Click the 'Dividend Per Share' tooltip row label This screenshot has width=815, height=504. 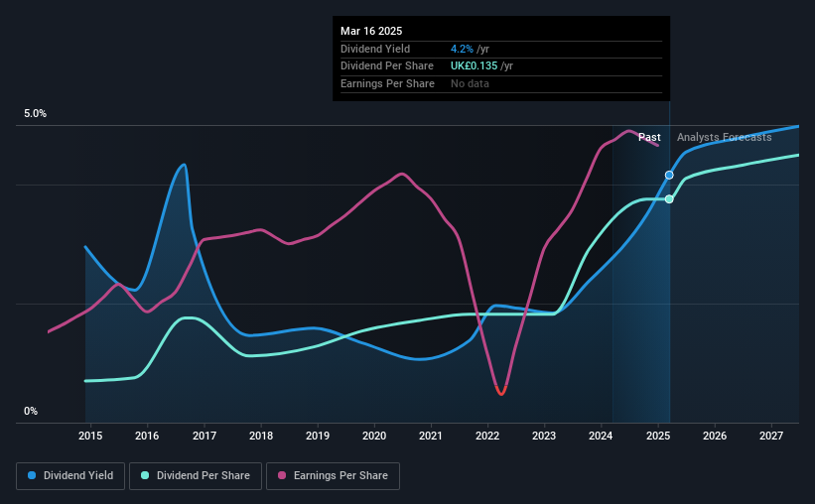387,66
